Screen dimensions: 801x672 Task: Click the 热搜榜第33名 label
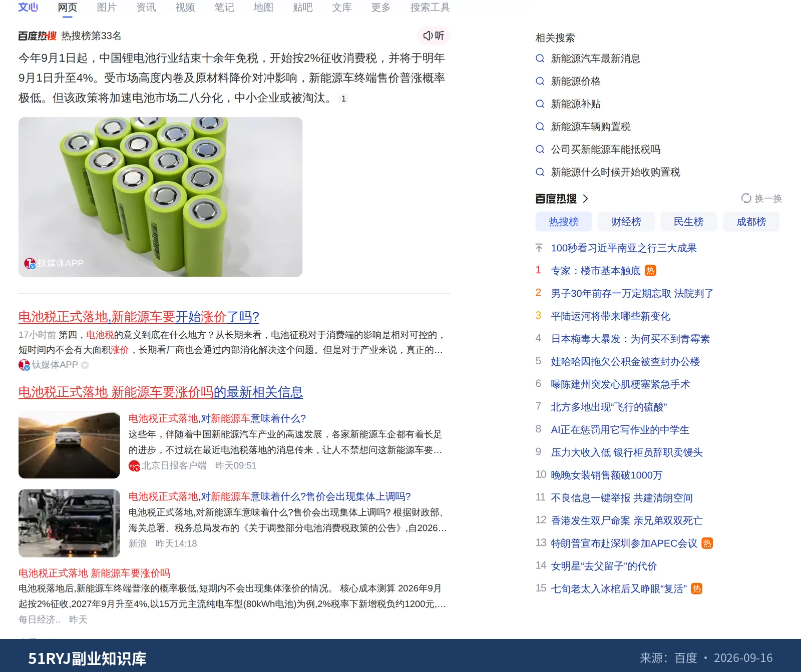tap(91, 36)
